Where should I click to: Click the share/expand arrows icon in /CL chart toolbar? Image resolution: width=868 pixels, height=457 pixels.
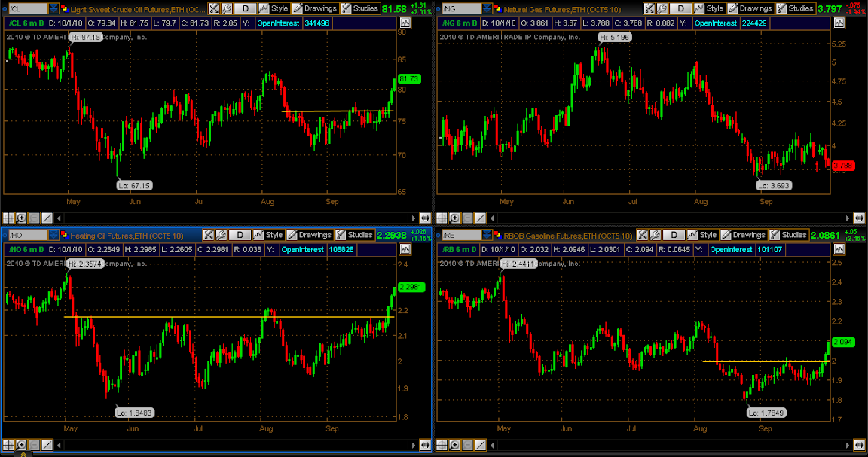[x=214, y=8]
